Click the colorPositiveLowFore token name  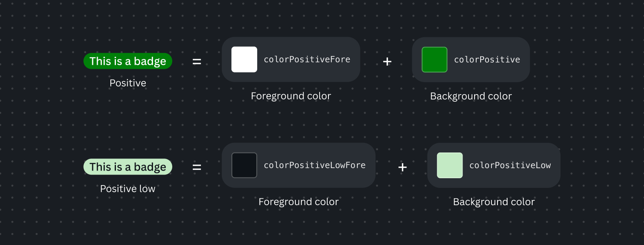coord(315,165)
